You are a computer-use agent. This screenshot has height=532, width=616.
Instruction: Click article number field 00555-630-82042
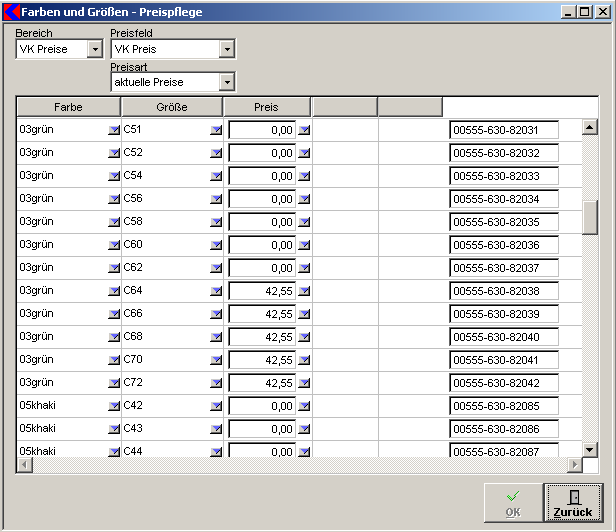click(504, 383)
